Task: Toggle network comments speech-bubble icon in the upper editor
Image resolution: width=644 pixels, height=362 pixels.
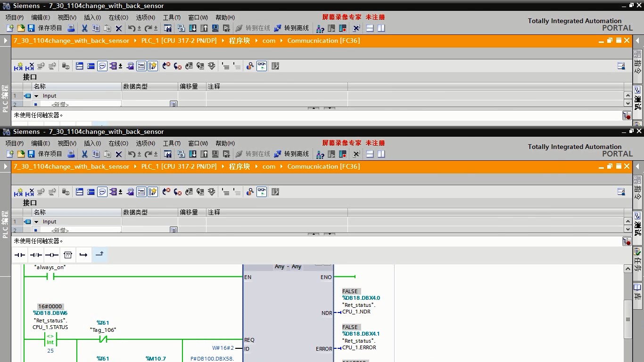Action: click(102, 66)
